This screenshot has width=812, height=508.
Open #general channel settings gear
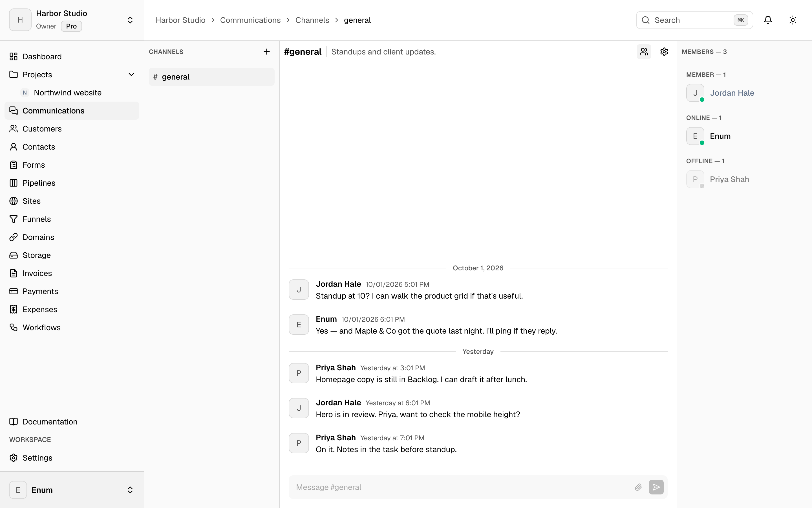(x=664, y=52)
